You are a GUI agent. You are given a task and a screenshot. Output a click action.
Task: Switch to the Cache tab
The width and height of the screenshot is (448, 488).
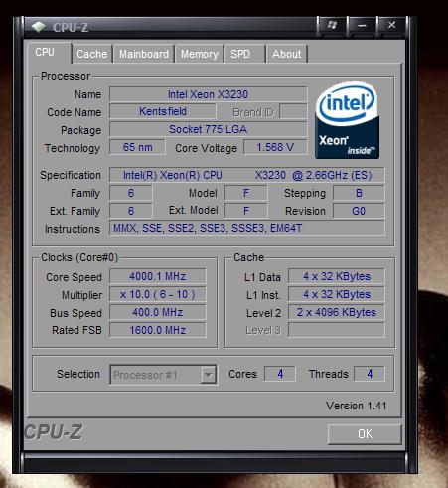tap(92, 54)
